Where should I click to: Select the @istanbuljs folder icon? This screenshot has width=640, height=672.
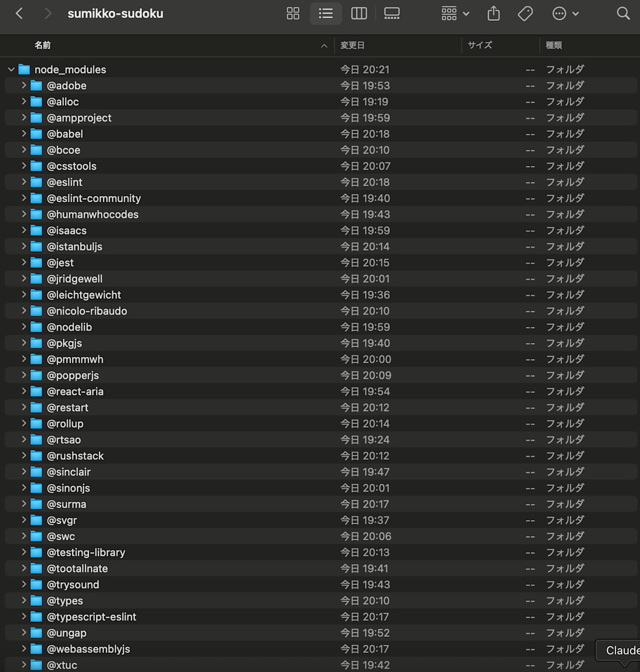[x=36, y=246]
